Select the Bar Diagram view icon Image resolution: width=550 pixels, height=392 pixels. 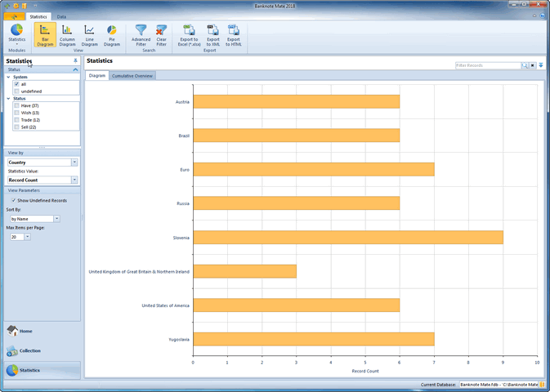[45, 34]
